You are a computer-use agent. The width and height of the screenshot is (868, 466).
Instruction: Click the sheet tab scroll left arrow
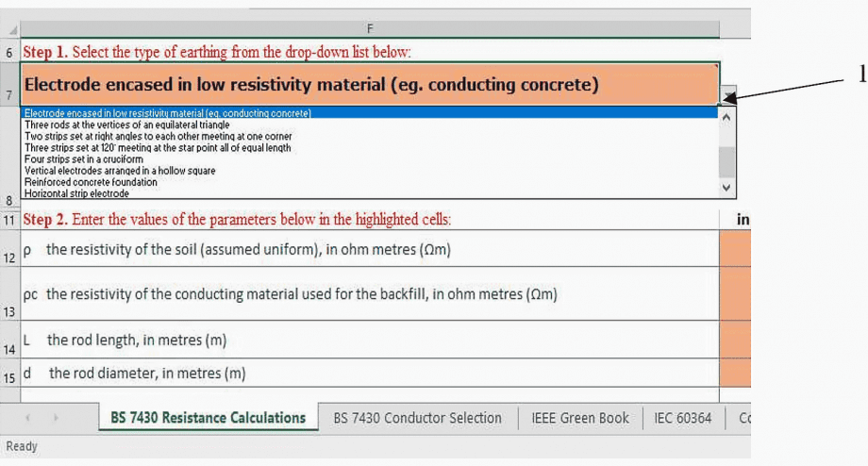click(27, 418)
